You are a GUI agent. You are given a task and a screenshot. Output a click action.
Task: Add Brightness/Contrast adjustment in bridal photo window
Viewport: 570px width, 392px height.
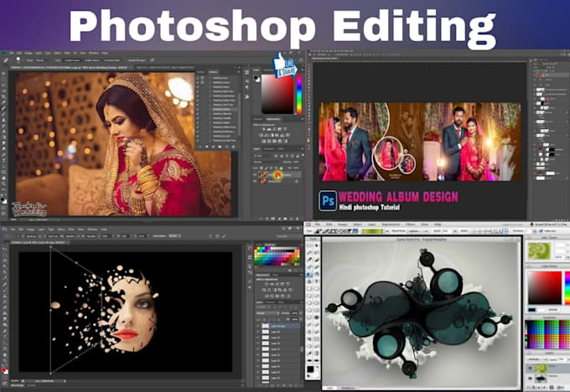click(x=264, y=129)
